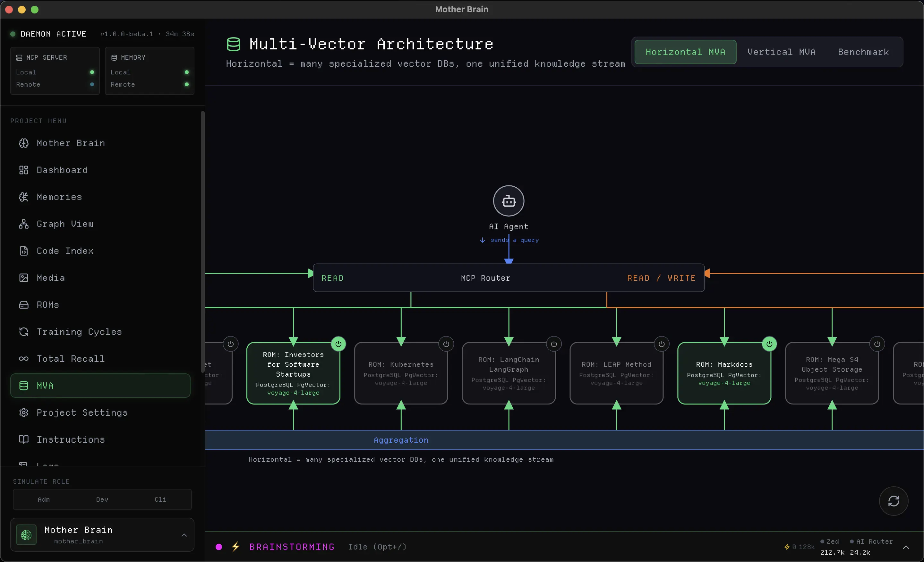Open the Benchmark tab
The image size is (924, 562).
tap(863, 52)
